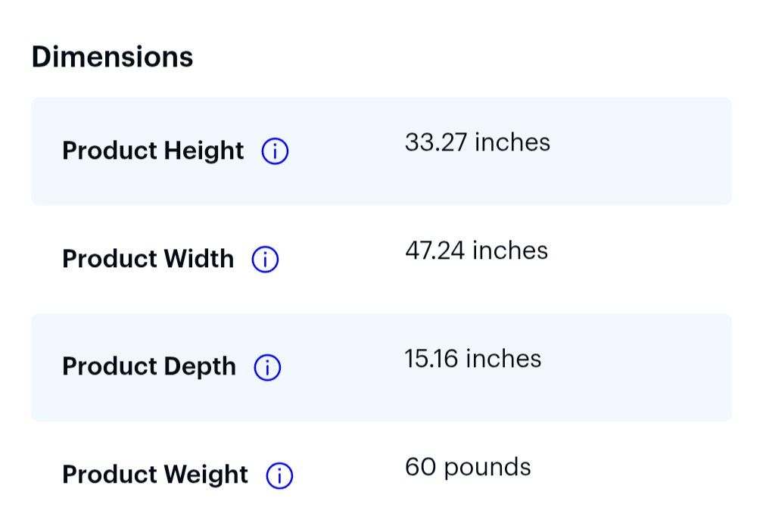Click the Product Depth info icon

coord(268,367)
